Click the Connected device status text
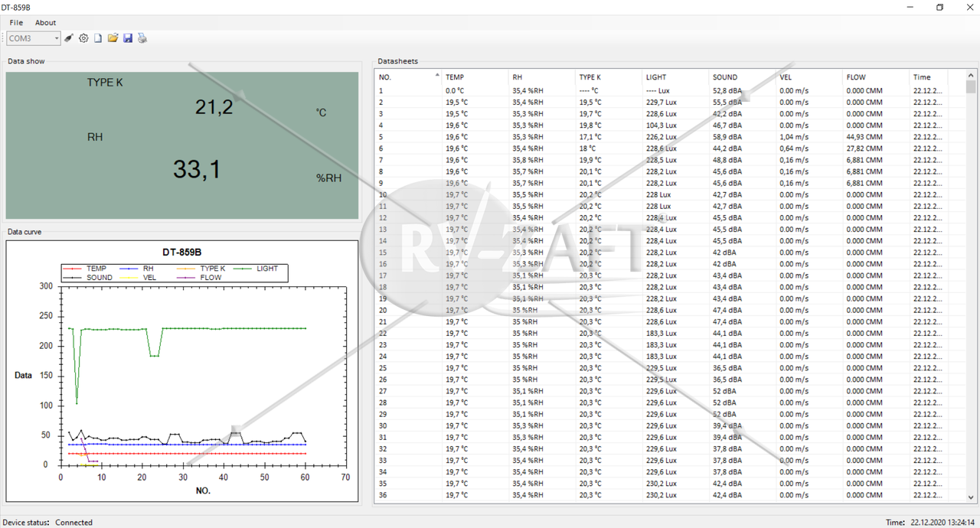The width and height of the screenshot is (980, 528). 73,523
